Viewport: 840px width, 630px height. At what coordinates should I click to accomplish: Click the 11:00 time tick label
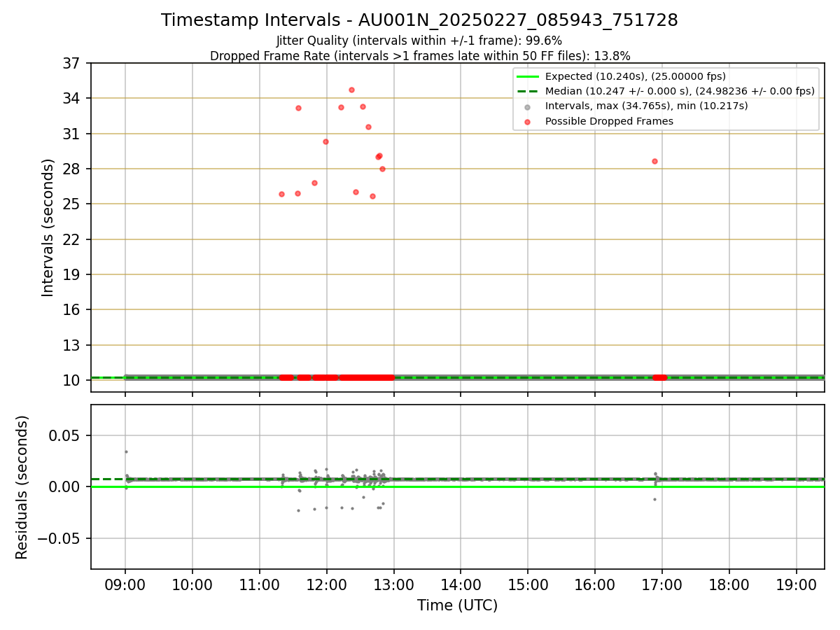260,585
